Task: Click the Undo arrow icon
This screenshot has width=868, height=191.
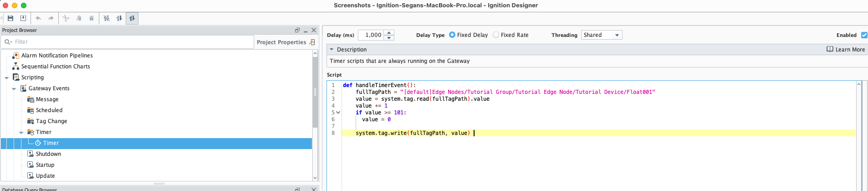Action: click(38, 18)
